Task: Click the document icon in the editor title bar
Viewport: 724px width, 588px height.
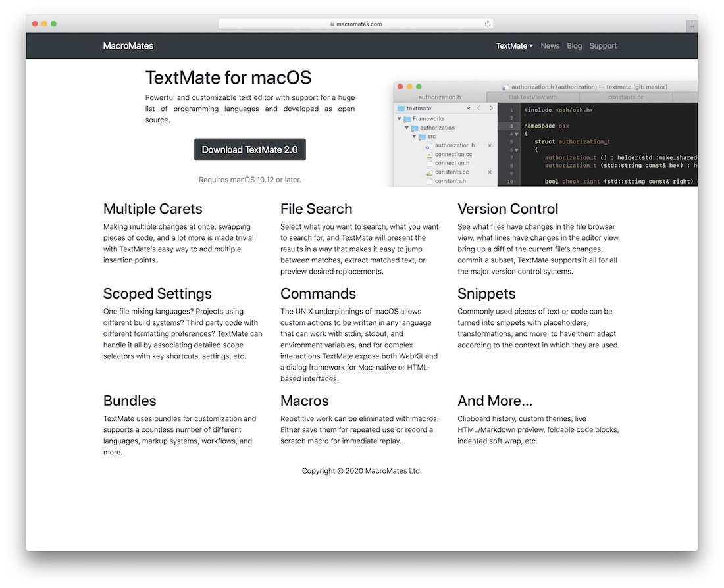Action: pos(505,87)
